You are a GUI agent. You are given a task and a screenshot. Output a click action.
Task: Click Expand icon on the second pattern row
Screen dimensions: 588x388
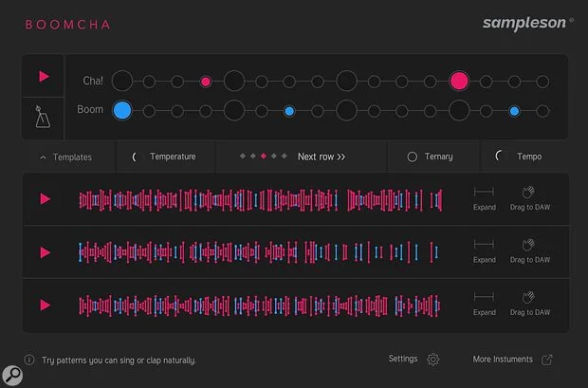(x=484, y=245)
